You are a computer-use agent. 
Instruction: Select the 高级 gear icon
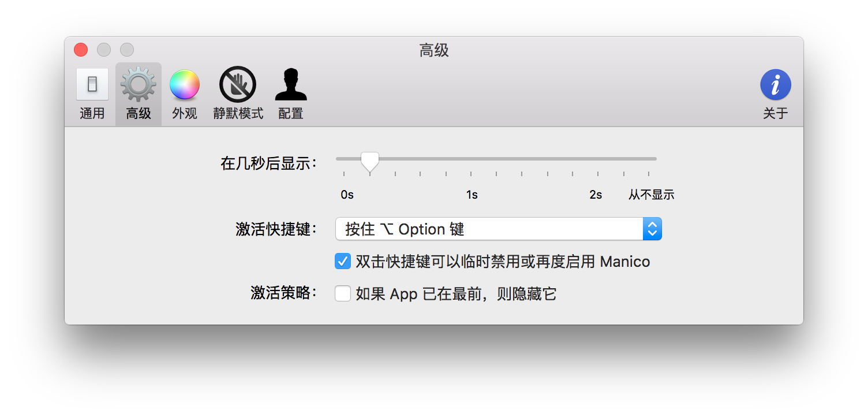139,84
